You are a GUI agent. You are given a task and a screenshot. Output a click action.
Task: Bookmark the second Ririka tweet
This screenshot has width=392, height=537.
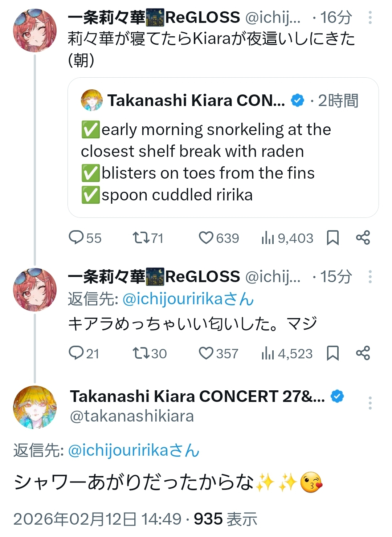click(333, 353)
